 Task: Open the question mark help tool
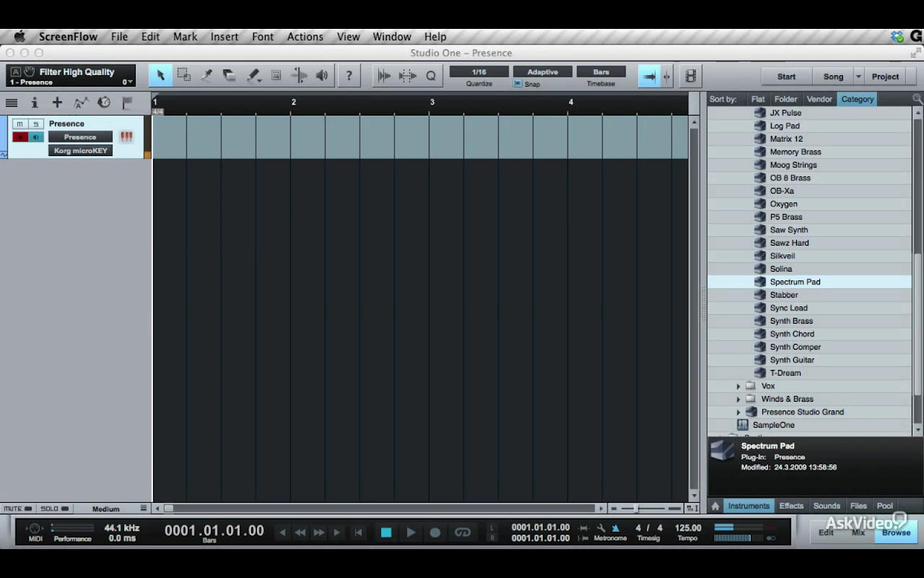pyautogui.click(x=349, y=75)
